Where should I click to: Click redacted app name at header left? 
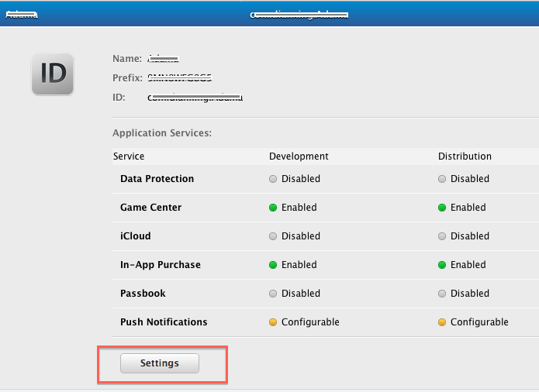point(22,15)
